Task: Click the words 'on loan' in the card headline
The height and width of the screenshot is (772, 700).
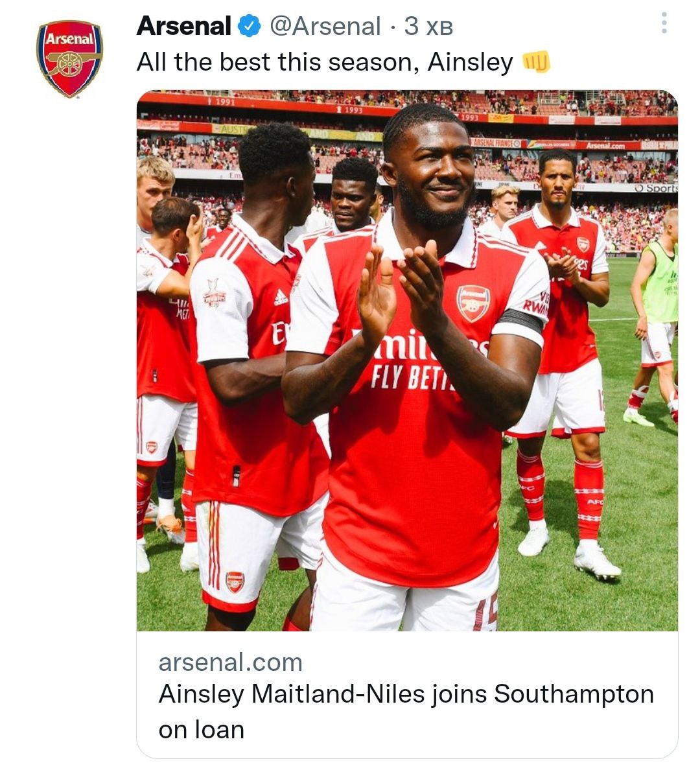Action: coord(202,729)
